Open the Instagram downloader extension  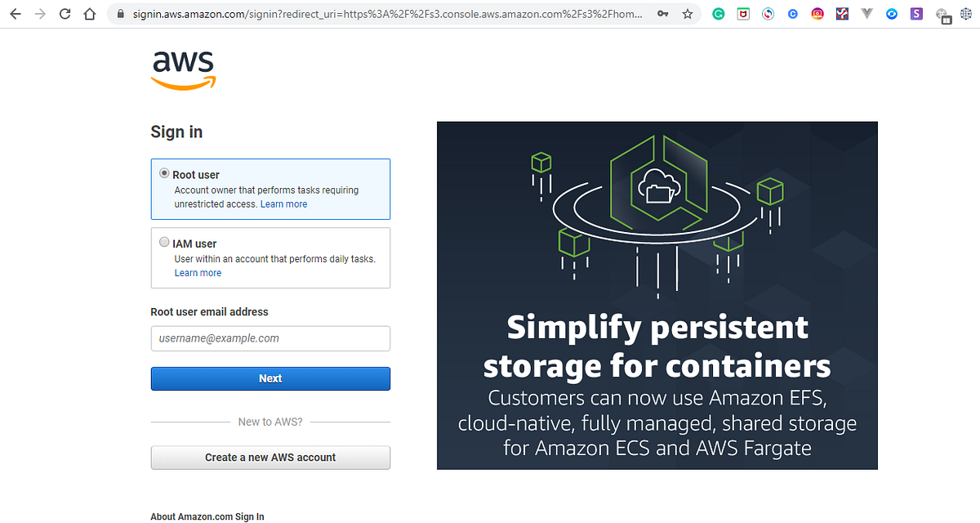pyautogui.click(x=817, y=14)
